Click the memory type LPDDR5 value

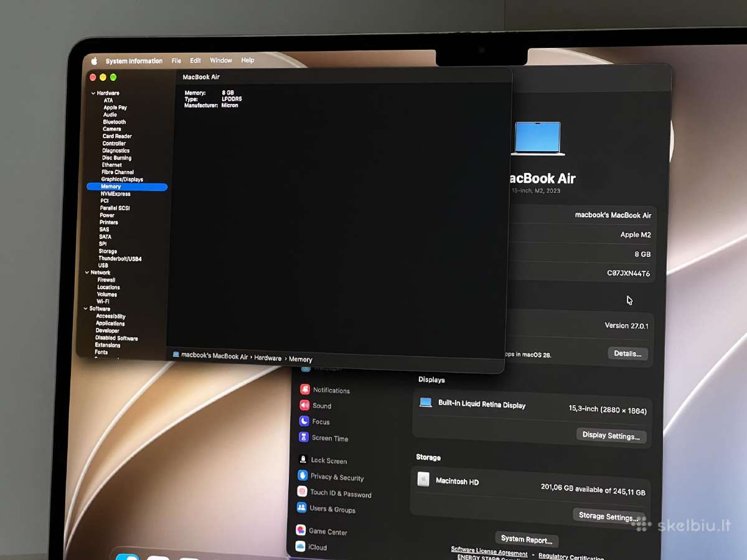(232, 99)
